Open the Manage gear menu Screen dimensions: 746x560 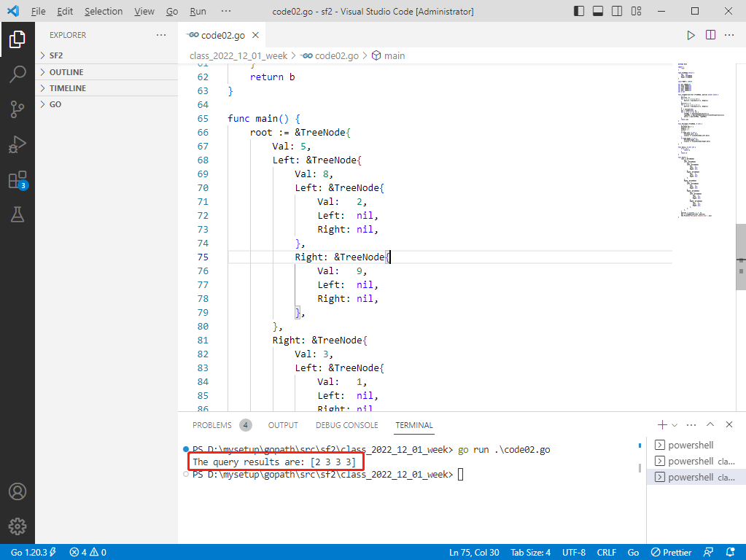tap(17, 526)
